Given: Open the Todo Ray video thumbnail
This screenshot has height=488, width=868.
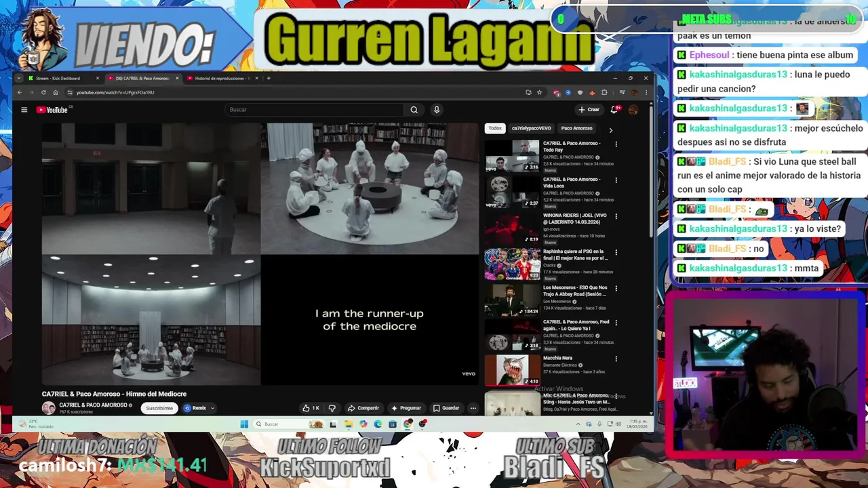Looking at the screenshot, I should click(512, 156).
